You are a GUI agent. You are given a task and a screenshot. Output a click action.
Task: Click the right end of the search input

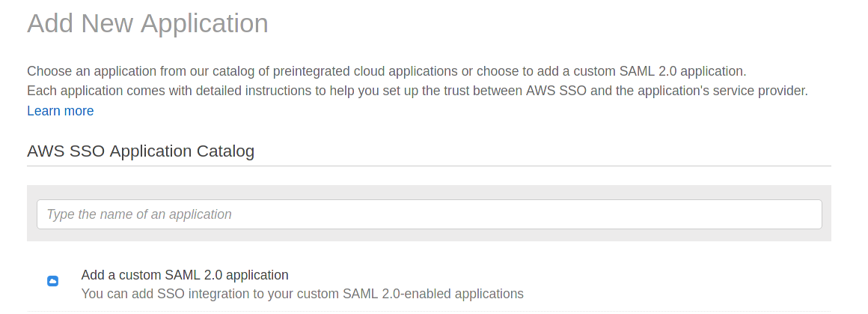[808, 214]
